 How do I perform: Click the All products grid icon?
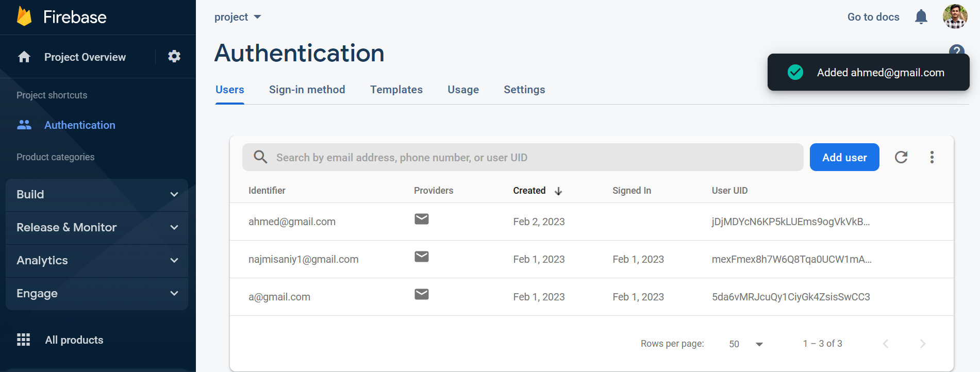click(x=24, y=340)
